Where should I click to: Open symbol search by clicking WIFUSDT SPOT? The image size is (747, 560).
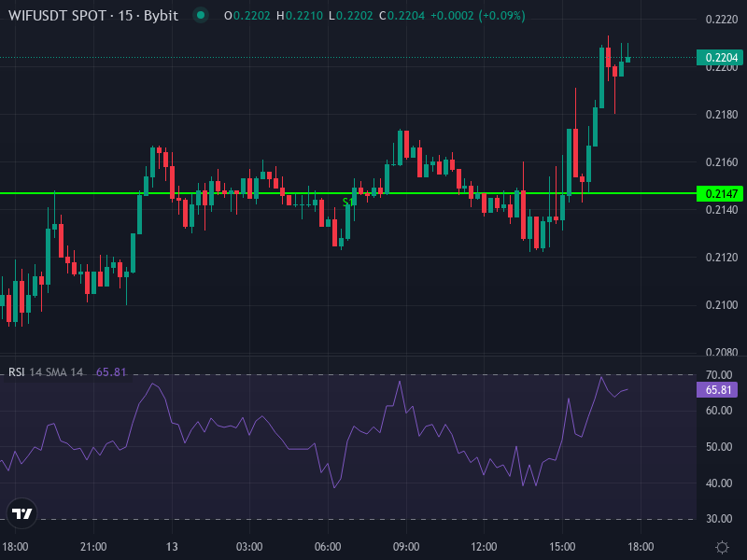60,16
